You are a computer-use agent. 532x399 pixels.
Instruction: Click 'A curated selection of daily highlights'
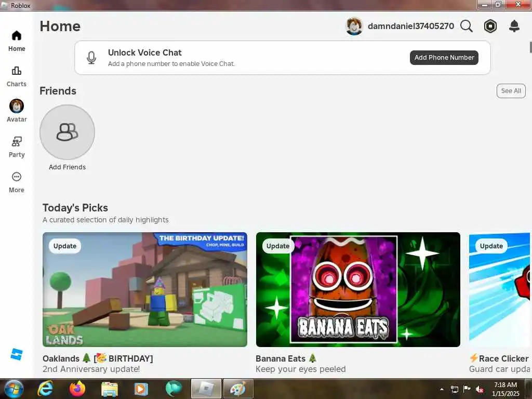coord(105,220)
